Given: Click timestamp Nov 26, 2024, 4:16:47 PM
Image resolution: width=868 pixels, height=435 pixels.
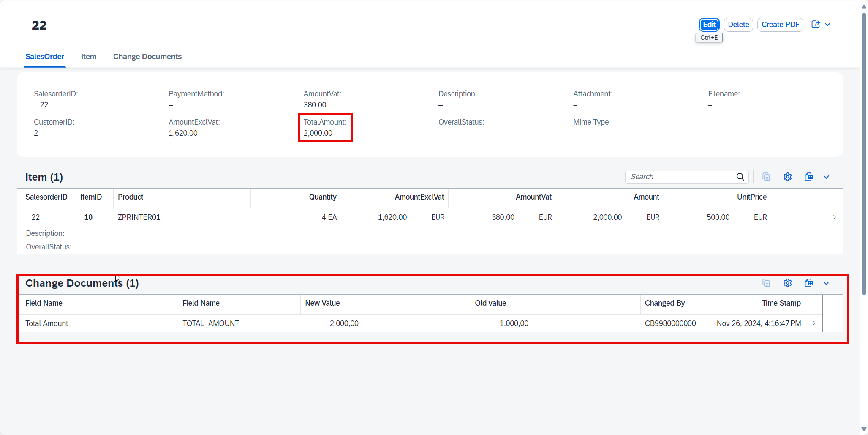Looking at the screenshot, I should pos(759,323).
